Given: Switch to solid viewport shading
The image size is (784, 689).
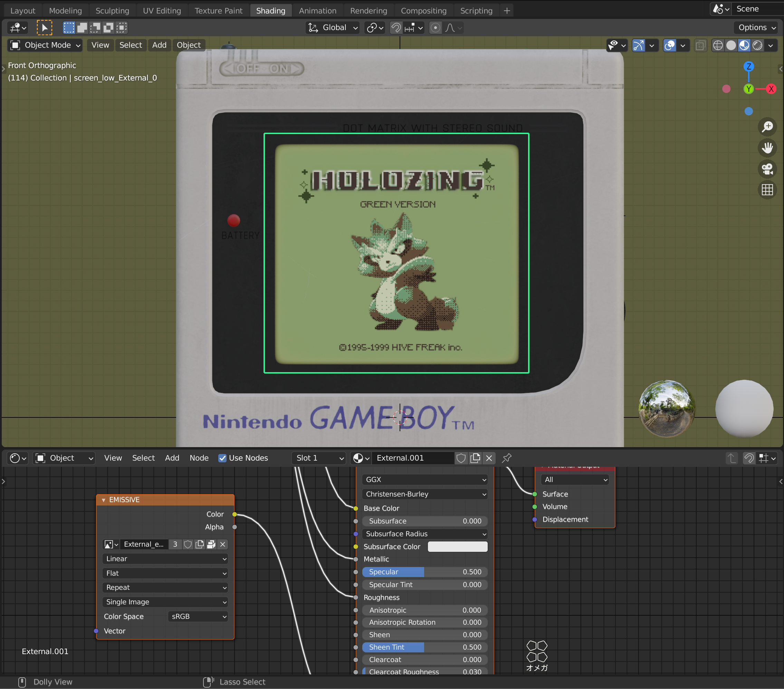Looking at the screenshot, I should click(x=731, y=45).
